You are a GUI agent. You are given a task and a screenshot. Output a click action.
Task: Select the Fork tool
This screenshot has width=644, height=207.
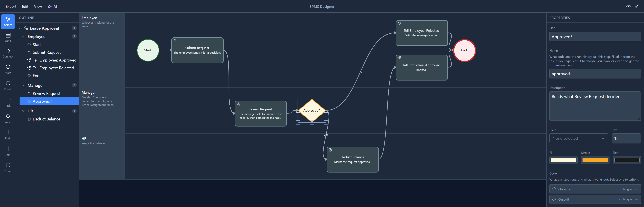tap(8, 135)
